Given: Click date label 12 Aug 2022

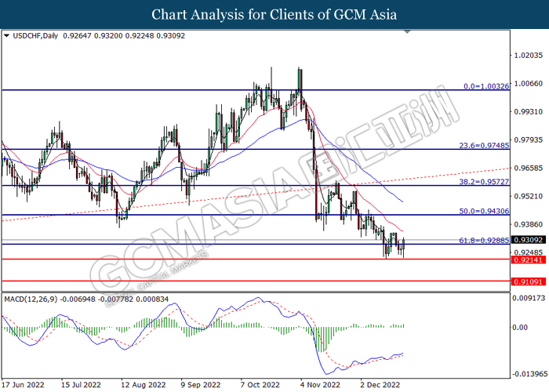Looking at the screenshot, I should (x=144, y=385).
